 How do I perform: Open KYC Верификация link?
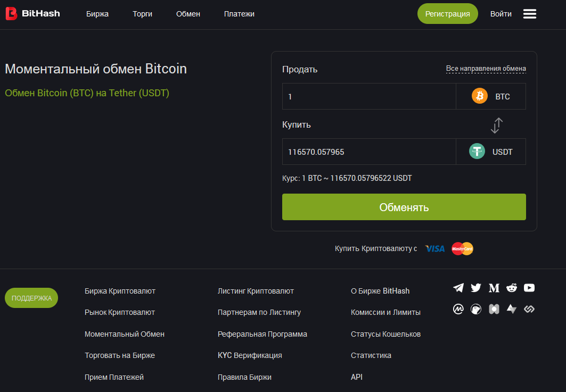[x=250, y=356]
